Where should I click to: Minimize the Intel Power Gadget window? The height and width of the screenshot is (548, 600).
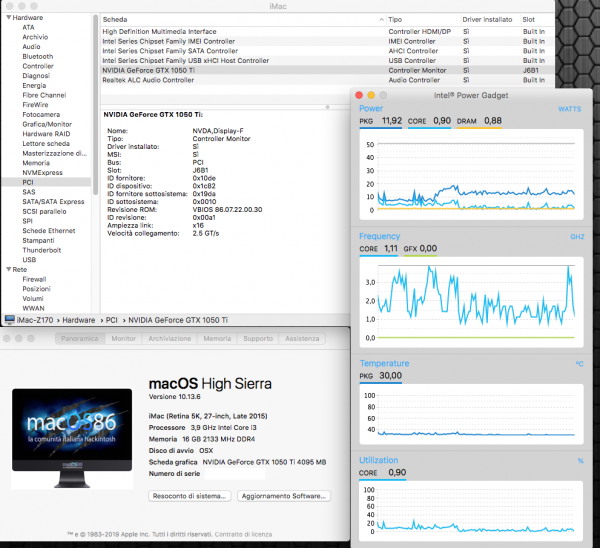click(x=371, y=95)
